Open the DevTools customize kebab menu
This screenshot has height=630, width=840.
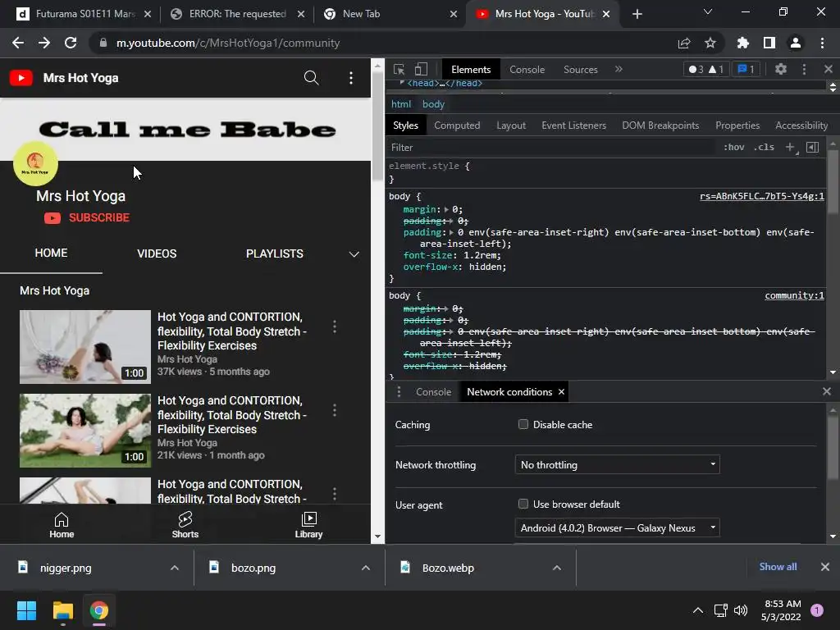coord(804,69)
